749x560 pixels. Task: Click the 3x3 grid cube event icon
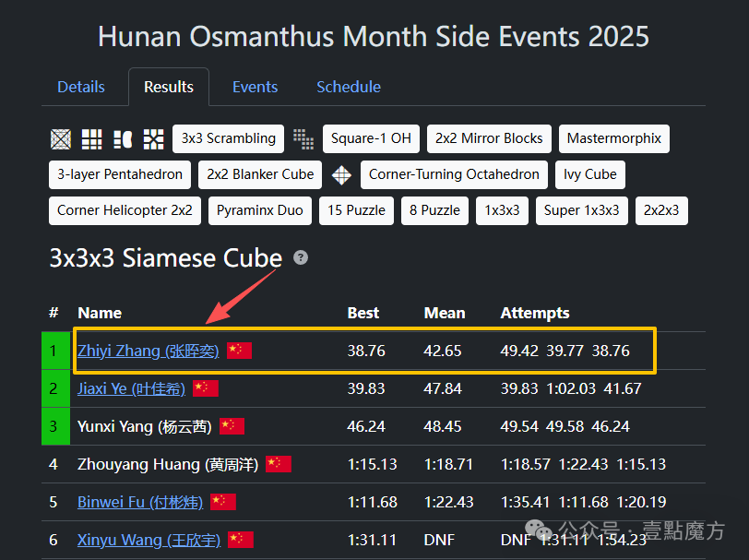point(92,139)
